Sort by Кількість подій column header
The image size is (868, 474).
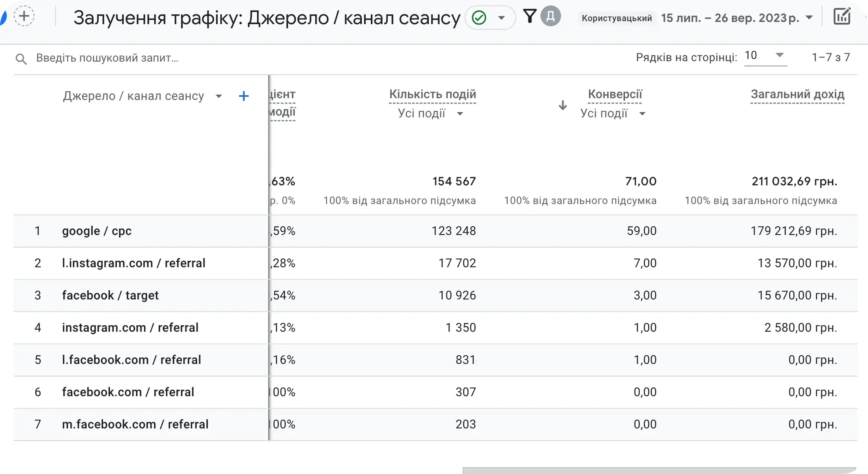click(432, 94)
